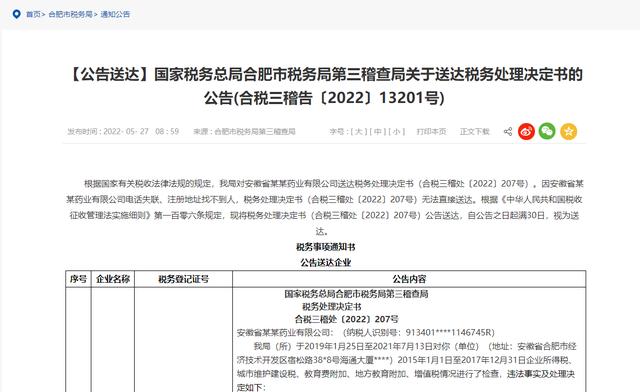Image resolution: width=640 pixels, height=392 pixels.
Task: Click 企业名称 table column header
Action: [113, 279]
